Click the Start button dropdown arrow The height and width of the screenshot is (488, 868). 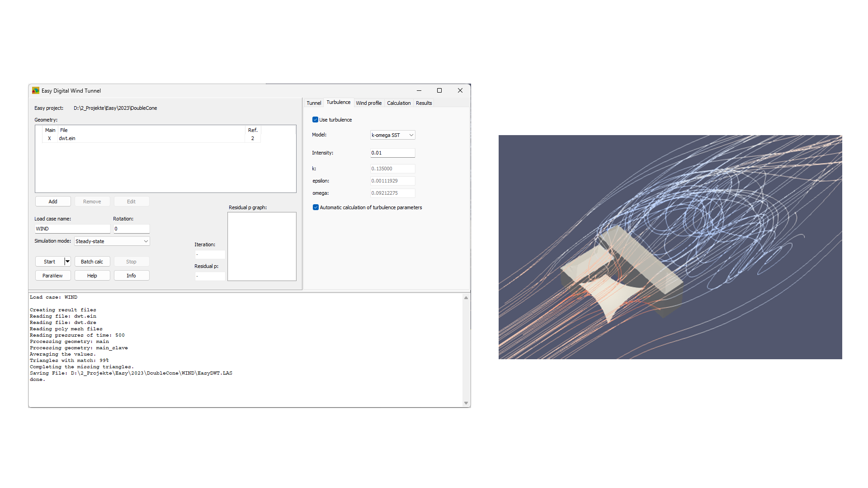[67, 262]
